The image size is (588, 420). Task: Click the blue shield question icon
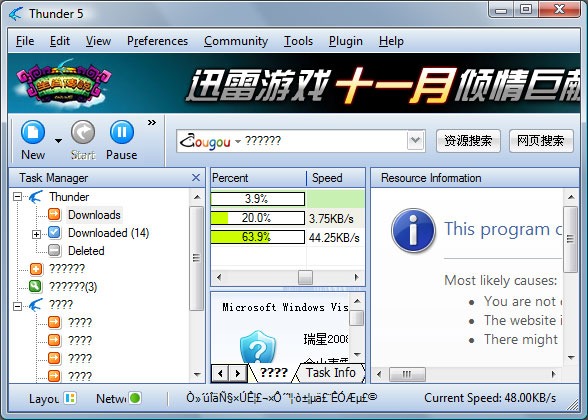[x=258, y=348]
